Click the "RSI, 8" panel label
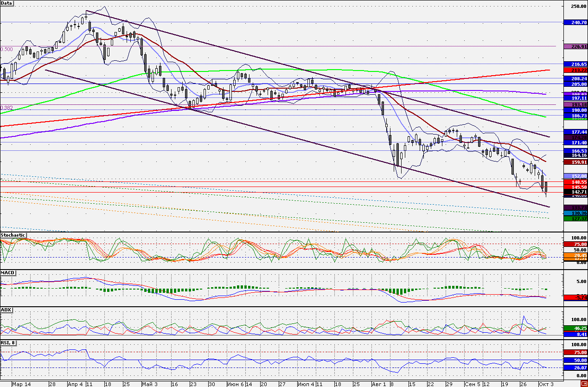The image size is (588, 387). click(x=9, y=343)
